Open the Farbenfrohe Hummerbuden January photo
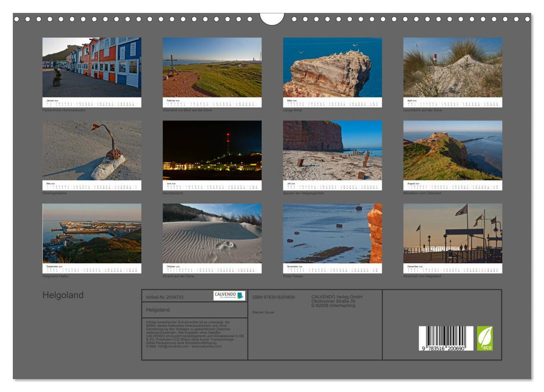 tap(92, 67)
